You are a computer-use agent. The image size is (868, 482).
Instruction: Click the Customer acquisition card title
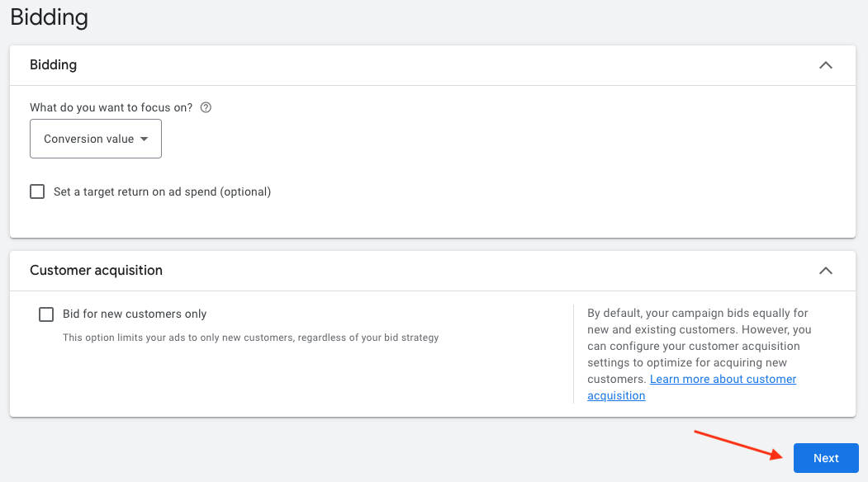tap(96, 270)
